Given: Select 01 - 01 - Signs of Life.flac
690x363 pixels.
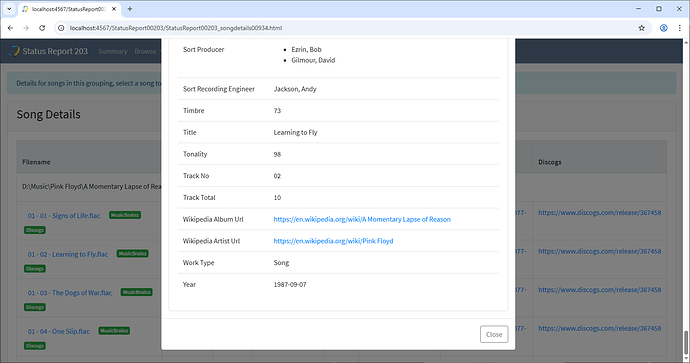Looking at the screenshot, I should (x=64, y=216).
